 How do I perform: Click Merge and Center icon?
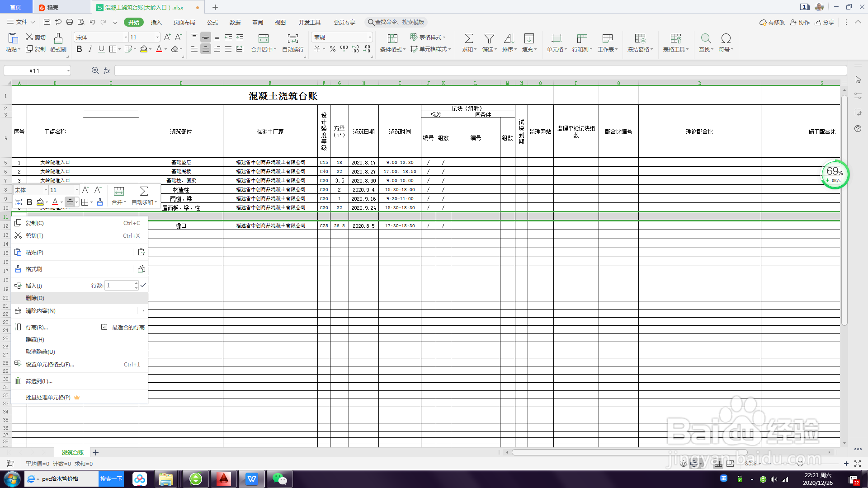(263, 39)
